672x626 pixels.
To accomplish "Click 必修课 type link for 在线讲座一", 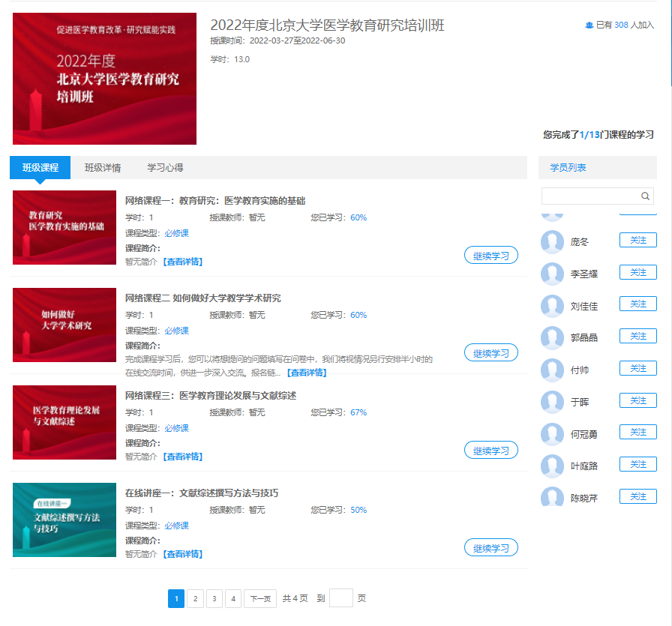I will [x=176, y=526].
